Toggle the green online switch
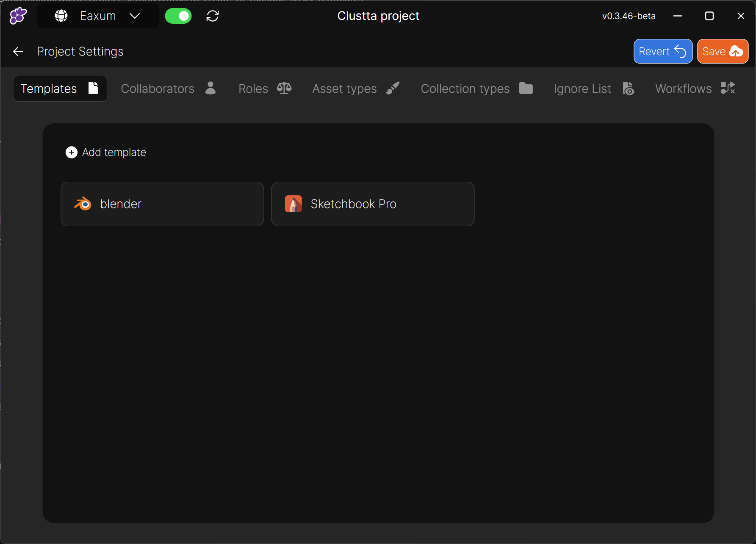The width and height of the screenshot is (756, 544). 178,16
